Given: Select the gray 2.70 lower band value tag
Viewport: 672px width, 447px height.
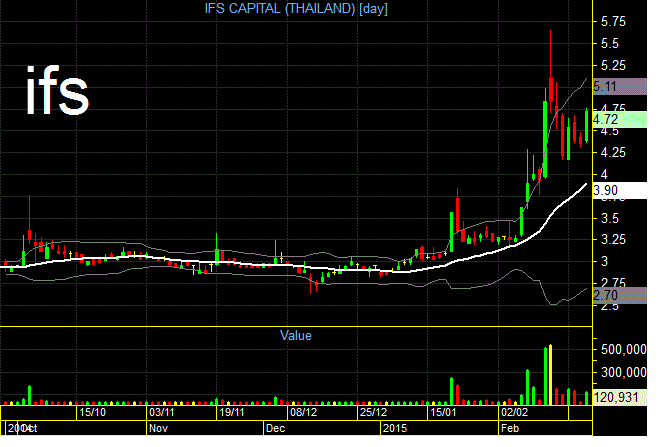Looking at the screenshot, I should click(x=620, y=295).
